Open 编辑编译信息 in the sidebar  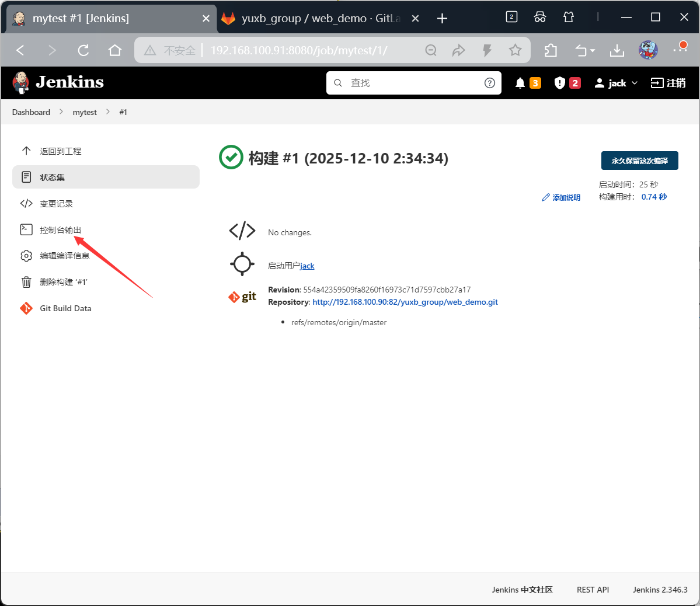tap(65, 256)
